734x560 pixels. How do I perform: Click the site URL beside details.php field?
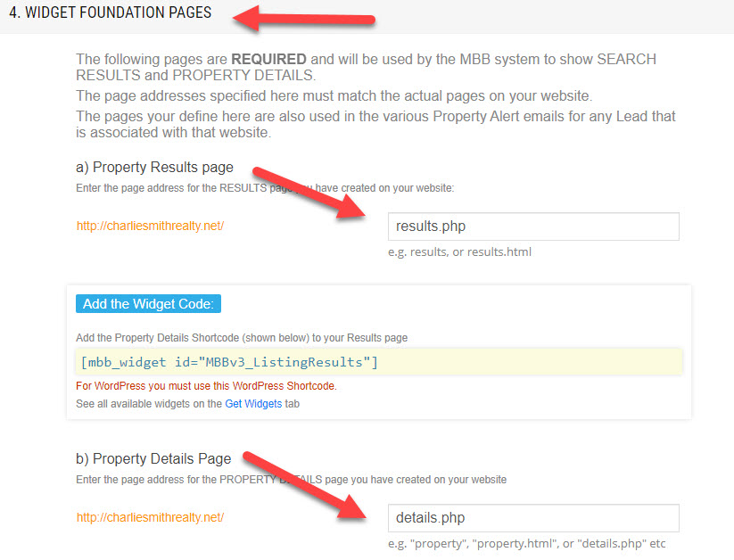tap(150, 518)
